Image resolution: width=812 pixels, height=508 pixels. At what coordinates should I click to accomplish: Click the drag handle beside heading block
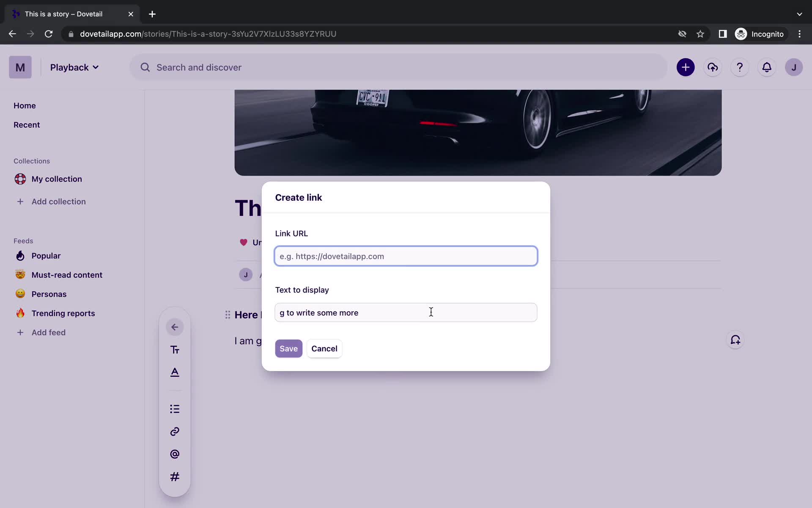click(x=228, y=315)
